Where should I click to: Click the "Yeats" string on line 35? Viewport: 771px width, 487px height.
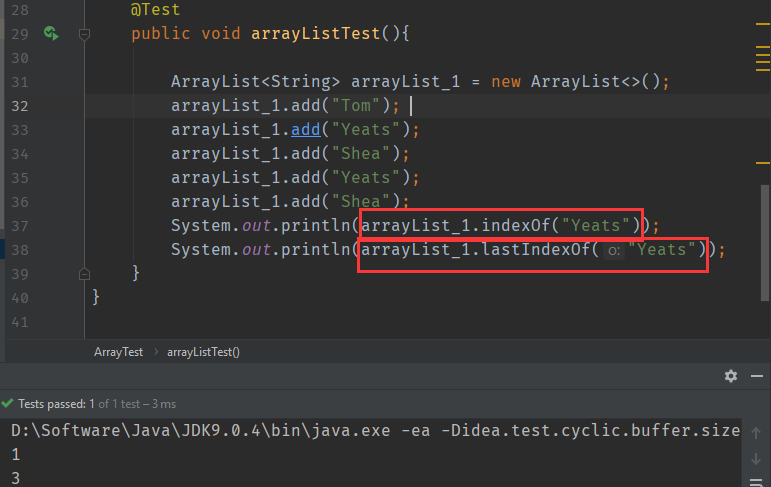[366, 178]
